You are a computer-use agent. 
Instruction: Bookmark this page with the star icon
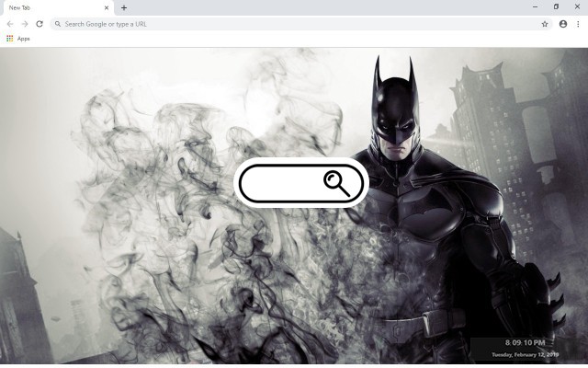tap(545, 24)
